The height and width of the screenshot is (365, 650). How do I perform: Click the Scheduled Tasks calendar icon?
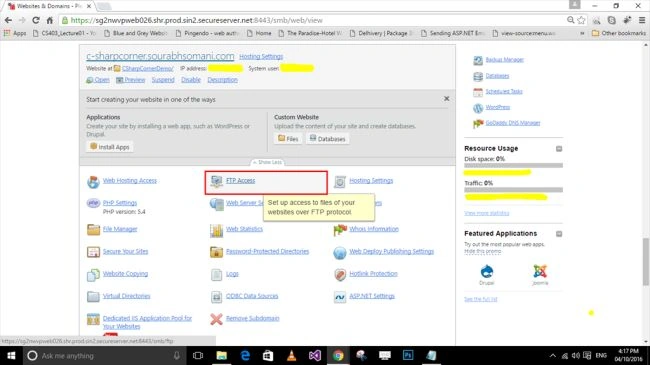coord(478,92)
